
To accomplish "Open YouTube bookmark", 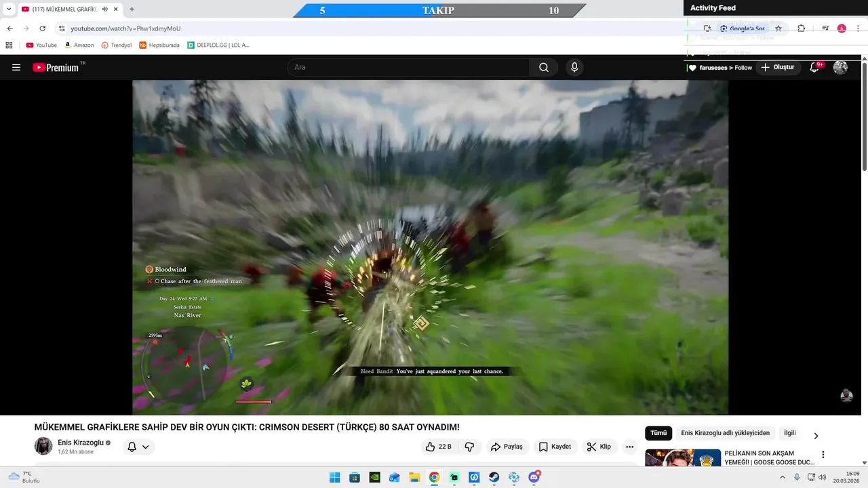I will tap(41, 45).
